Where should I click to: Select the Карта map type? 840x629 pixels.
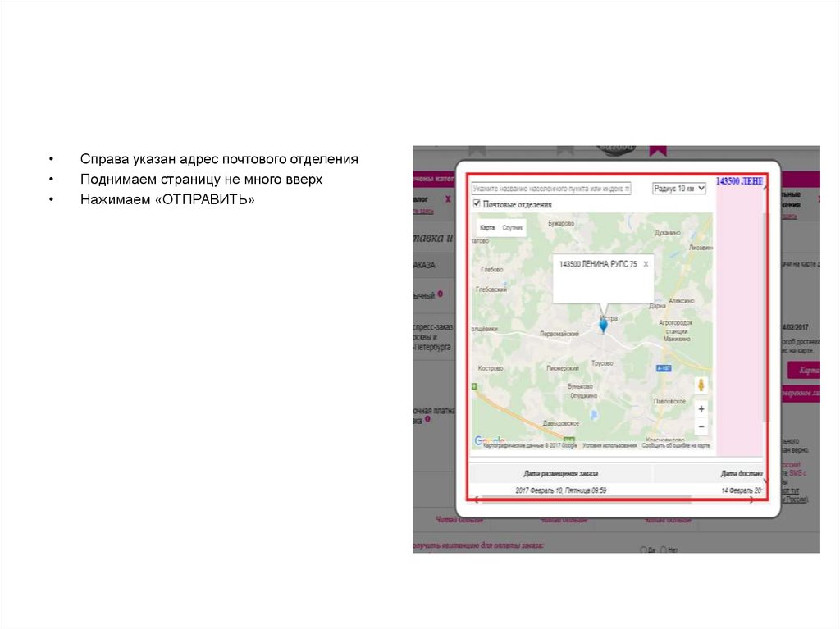(487, 227)
